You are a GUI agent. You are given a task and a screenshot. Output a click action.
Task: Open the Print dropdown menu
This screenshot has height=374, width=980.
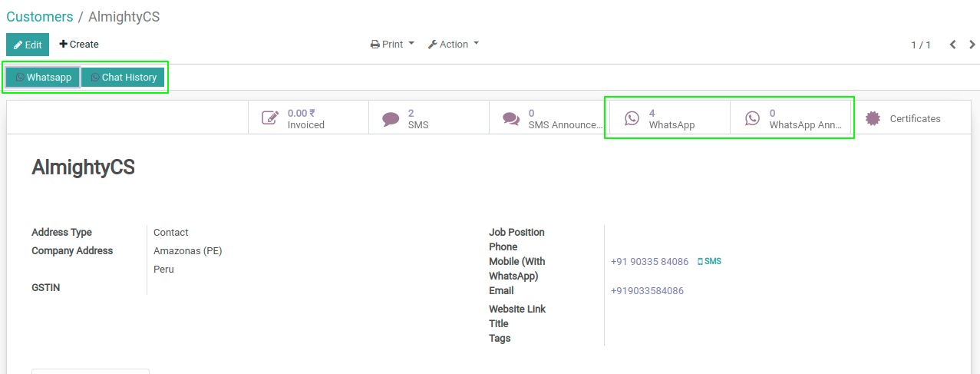pos(392,45)
